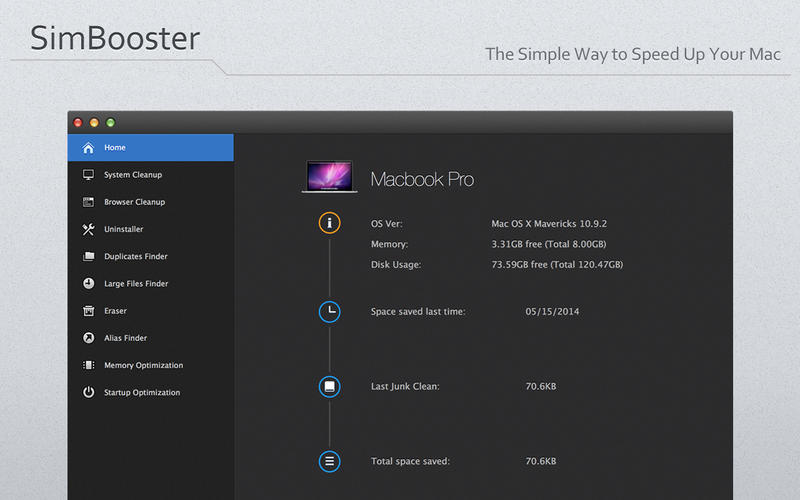This screenshot has width=800, height=500.
Task: Click the 'Memory:' label
Action: (x=389, y=244)
